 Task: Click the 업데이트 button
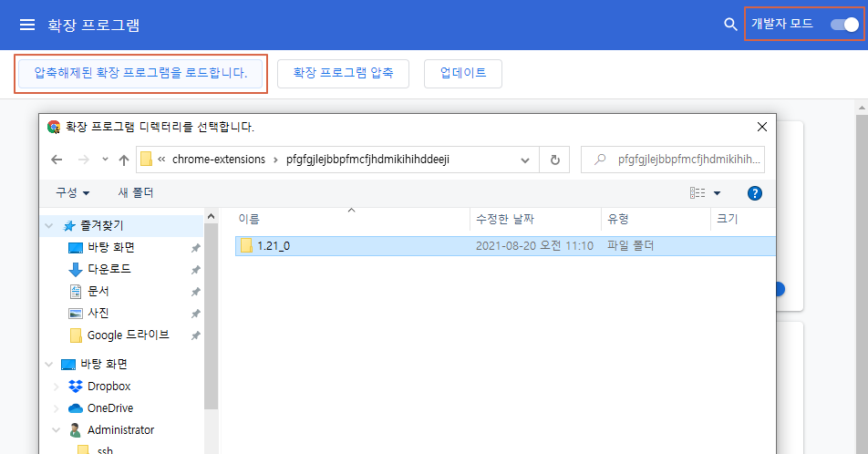pos(463,73)
